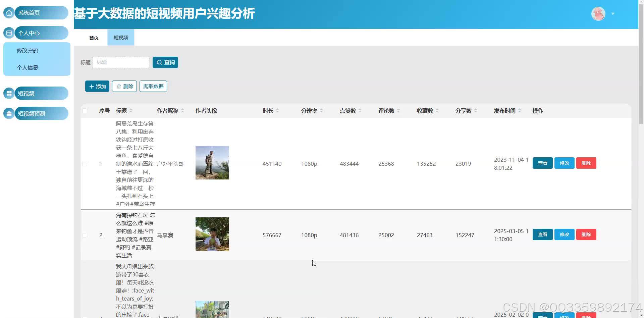
Task: Focus the 标题 search input field
Action: pos(121,62)
